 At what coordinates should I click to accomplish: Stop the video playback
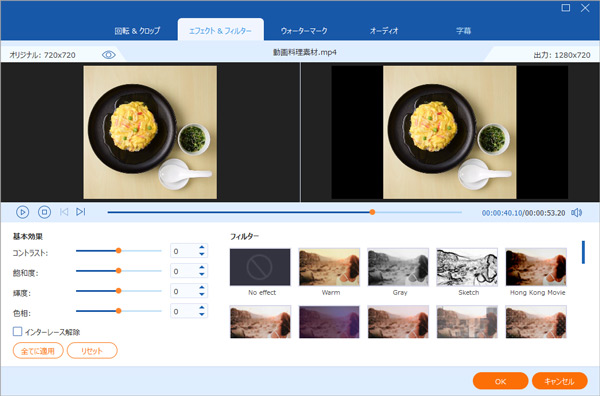pos(44,212)
